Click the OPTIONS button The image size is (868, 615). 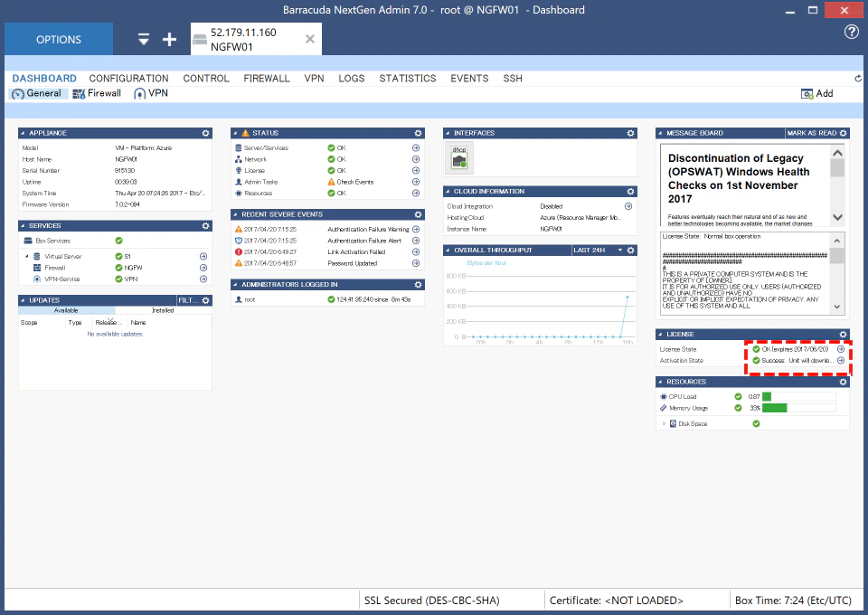point(59,39)
